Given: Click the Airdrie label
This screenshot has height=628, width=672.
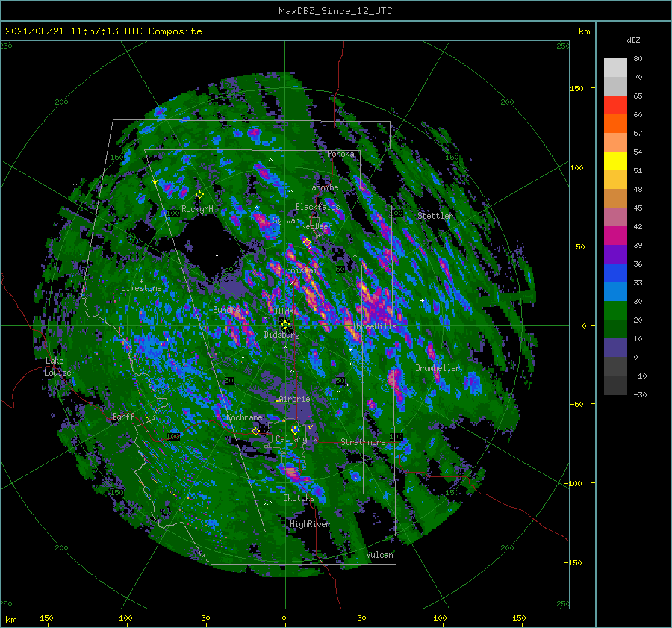Looking at the screenshot, I should [294, 399].
